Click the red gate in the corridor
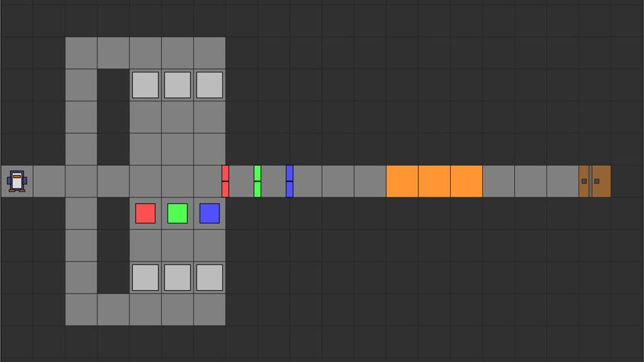The height and width of the screenshot is (362, 644). point(225,181)
